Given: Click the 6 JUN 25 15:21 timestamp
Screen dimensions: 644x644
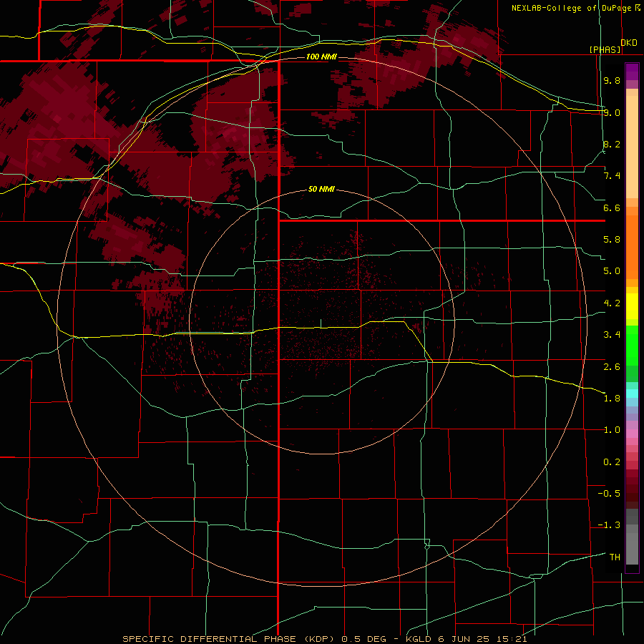Looking at the screenshot, I should pyautogui.click(x=482, y=639).
